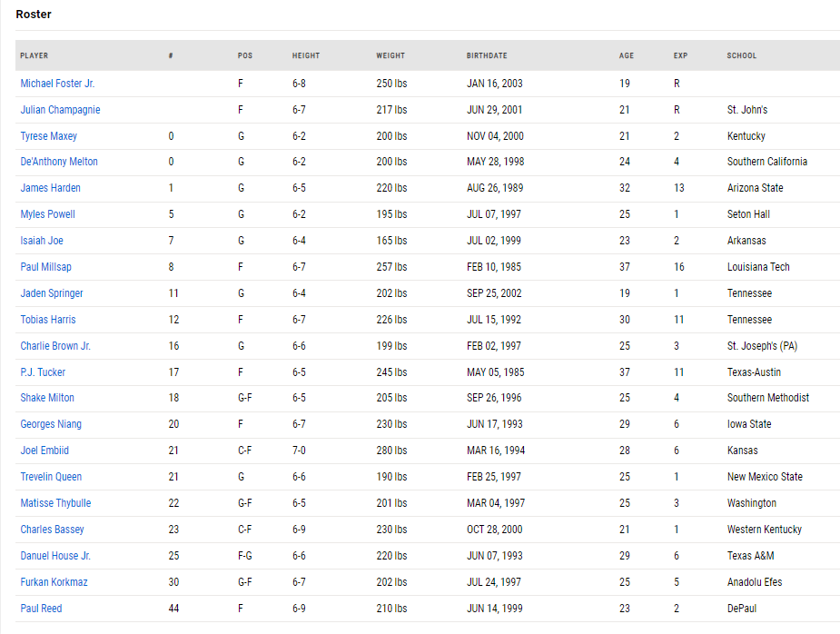
Task: View James Harden player profile
Action: tap(50, 188)
